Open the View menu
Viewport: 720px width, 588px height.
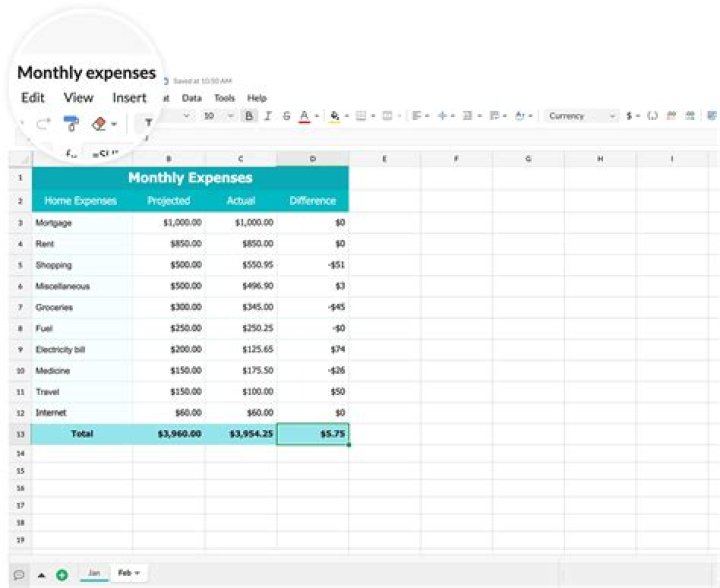click(79, 98)
